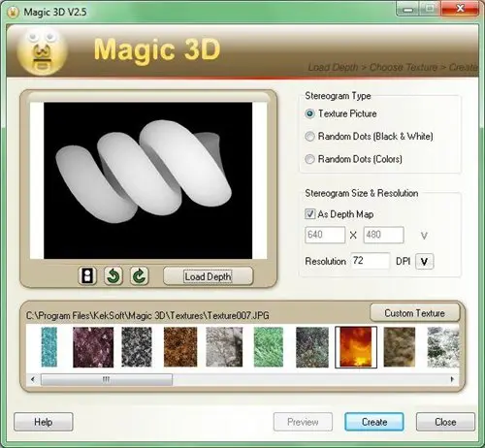This screenshot has height=448, width=485.
Task: Open the Help button
Action: (44, 422)
